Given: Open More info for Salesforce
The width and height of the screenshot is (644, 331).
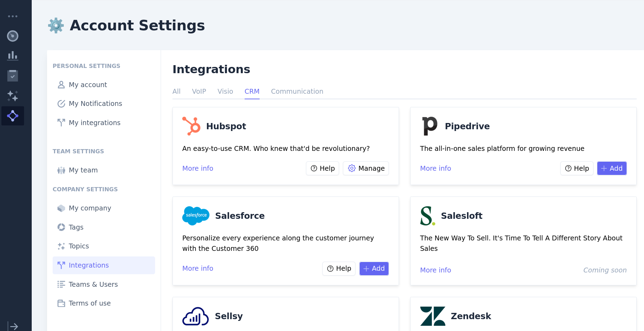Looking at the screenshot, I should pos(198,268).
